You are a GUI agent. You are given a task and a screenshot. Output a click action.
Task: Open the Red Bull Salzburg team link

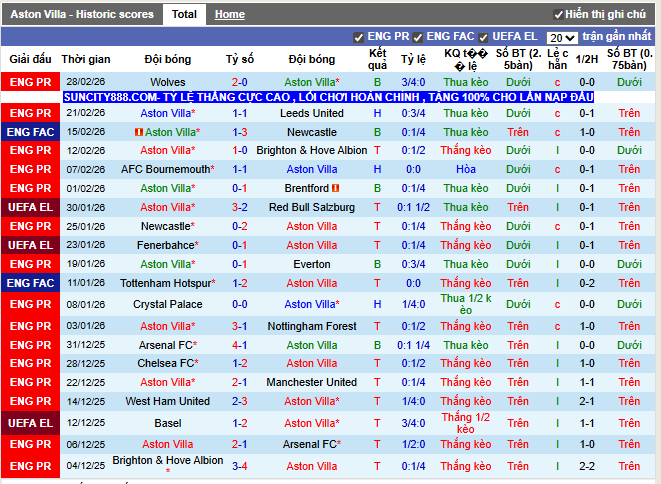[312, 207]
